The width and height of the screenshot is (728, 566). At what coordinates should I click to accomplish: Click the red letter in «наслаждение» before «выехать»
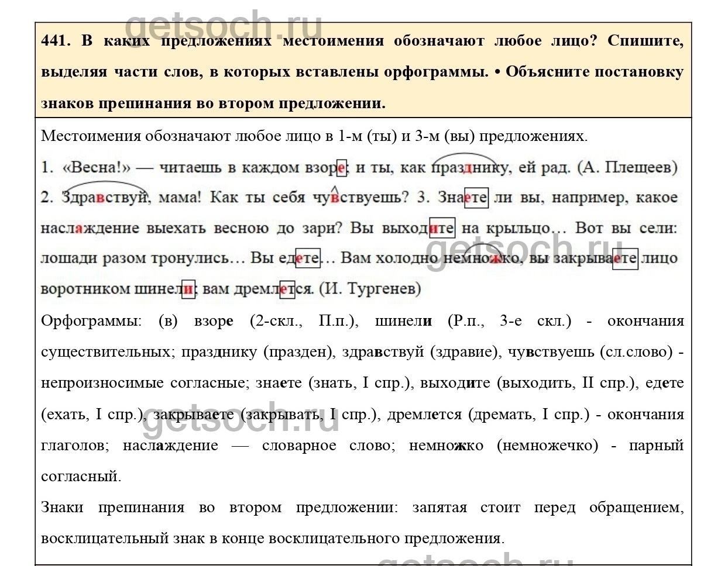pos(78,228)
